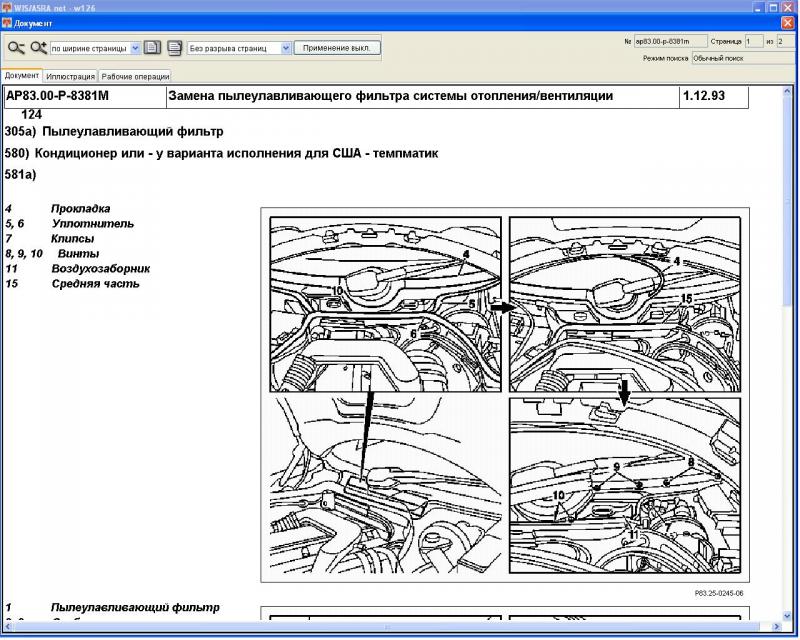
Task: Click the horizontal scrollbar right arrow
Action: coord(777,627)
